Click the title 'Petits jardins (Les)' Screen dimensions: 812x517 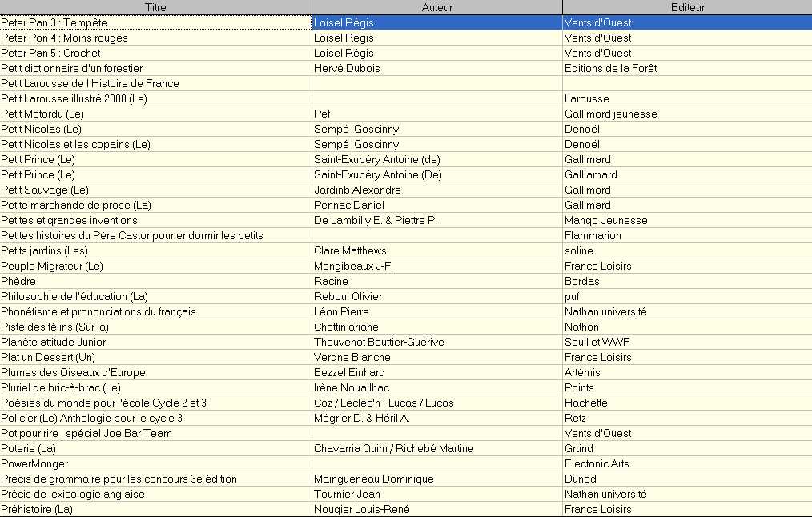point(45,250)
